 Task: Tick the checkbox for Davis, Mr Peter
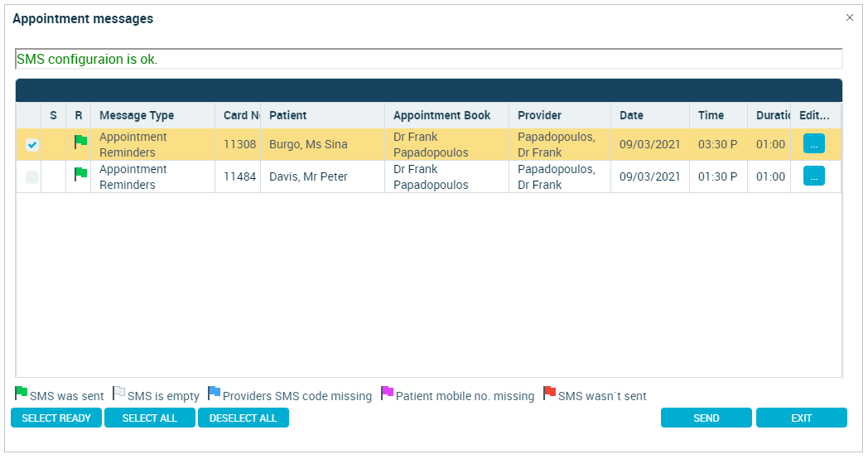pyautogui.click(x=32, y=177)
